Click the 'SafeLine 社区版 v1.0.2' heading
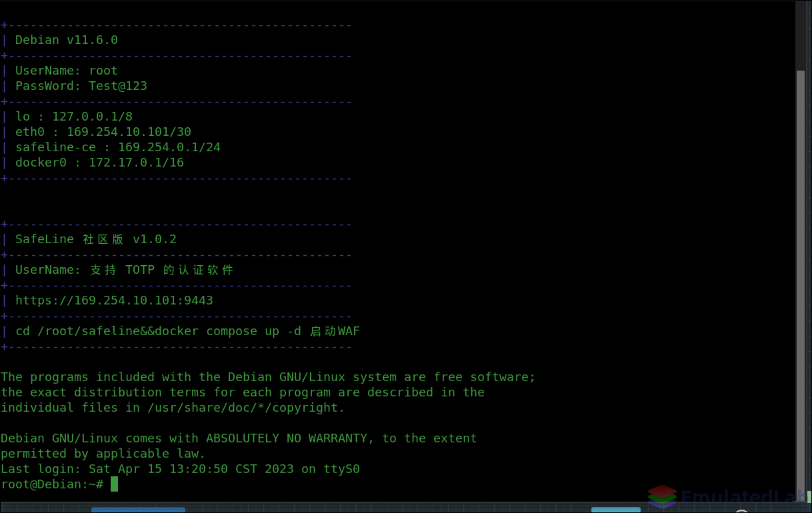 click(x=96, y=239)
